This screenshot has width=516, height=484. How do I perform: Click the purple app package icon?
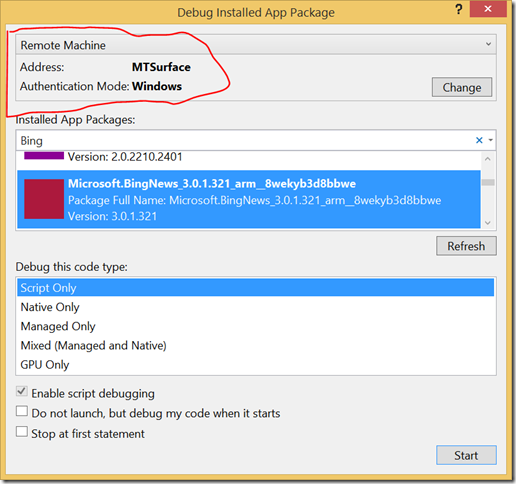pos(44,155)
